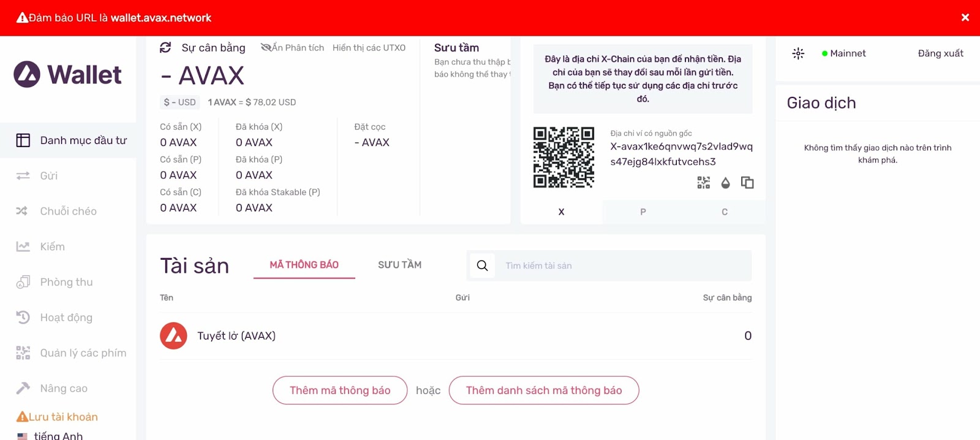Switch to the SƯU TẦM tab
This screenshot has width=980, height=440.
tap(400, 265)
